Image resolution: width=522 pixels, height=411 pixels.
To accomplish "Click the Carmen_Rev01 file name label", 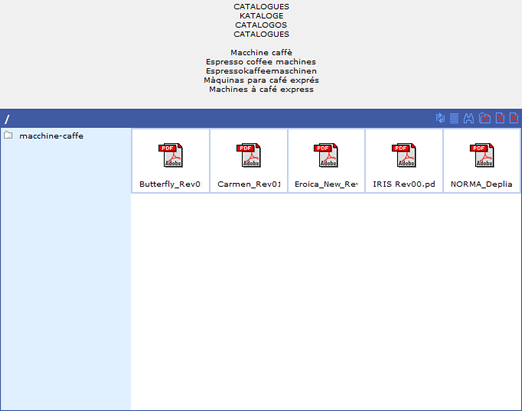I will click(249, 184).
